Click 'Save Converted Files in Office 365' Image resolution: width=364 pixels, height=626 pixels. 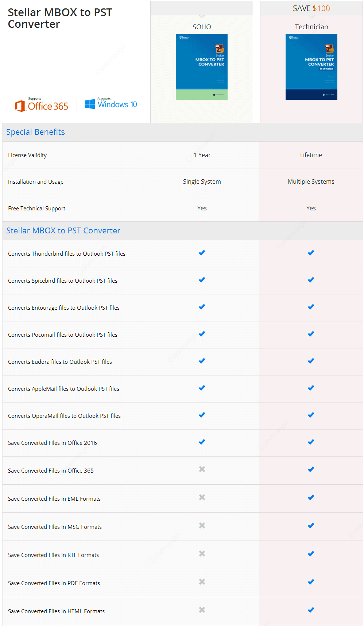point(51,471)
